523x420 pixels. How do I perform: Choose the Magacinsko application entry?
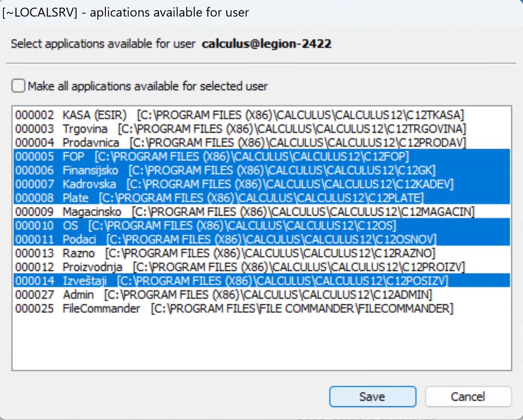(92, 212)
